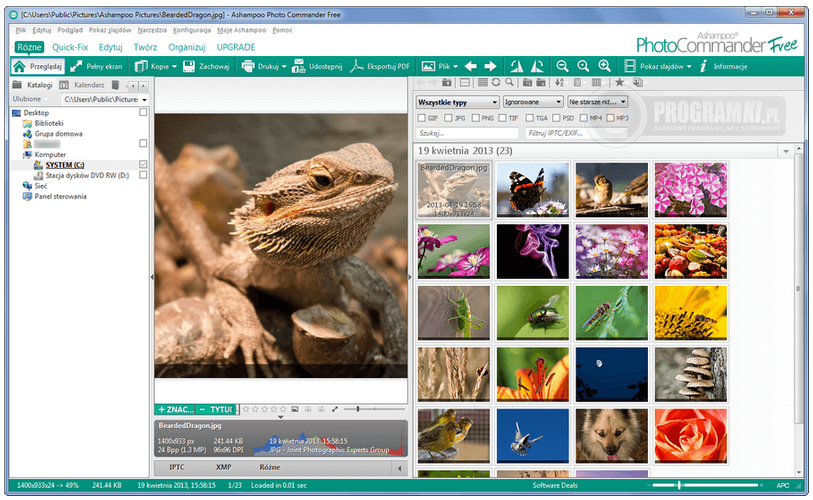
Task: Open the Nie starsze niż dropdown
Action: point(597,102)
